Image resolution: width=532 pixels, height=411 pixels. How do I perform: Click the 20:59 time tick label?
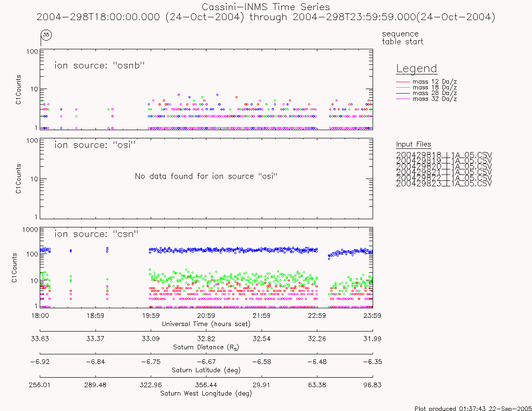click(x=206, y=316)
